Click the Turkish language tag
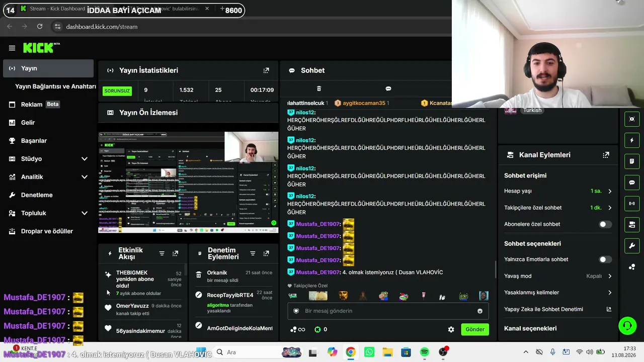The height and width of the screenshot is (362, 644). [x=532, y=110]
